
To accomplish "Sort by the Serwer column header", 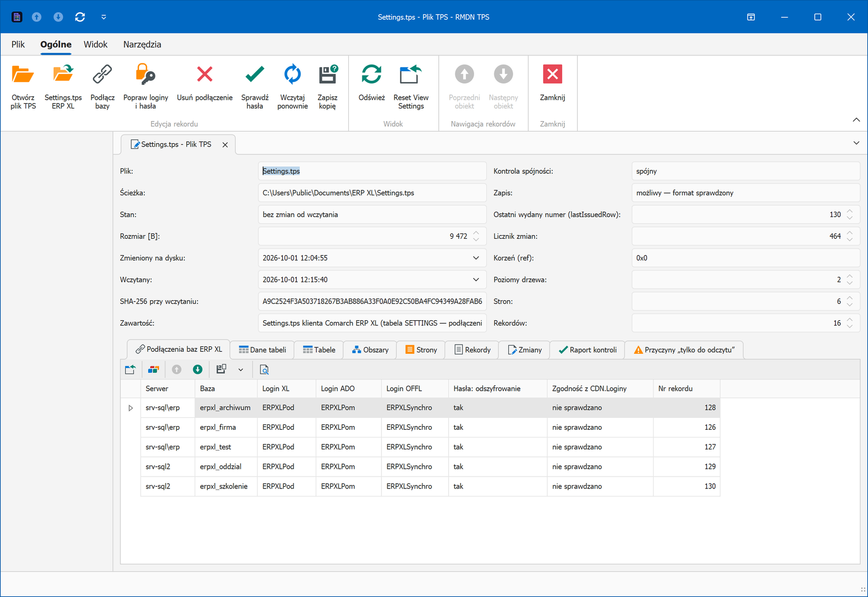I will click(x=168, y=389).
